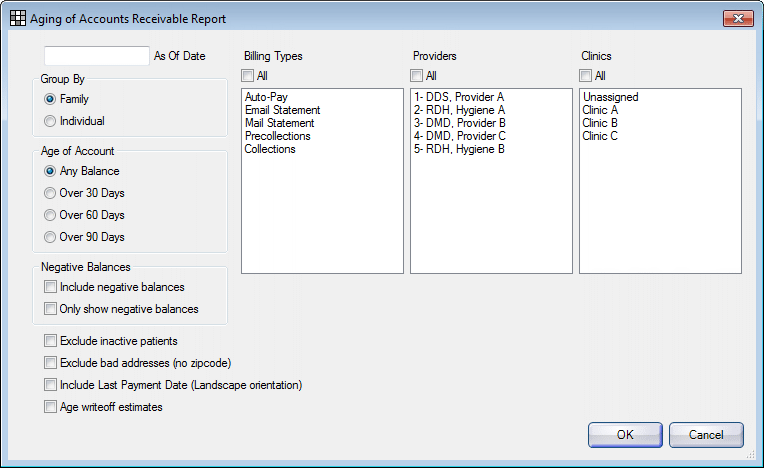The width and height of the screenshot is (764, 468).
Task: Select Clinic A in Clinics list
Action: pyautogui.click(x=660, y=110)
